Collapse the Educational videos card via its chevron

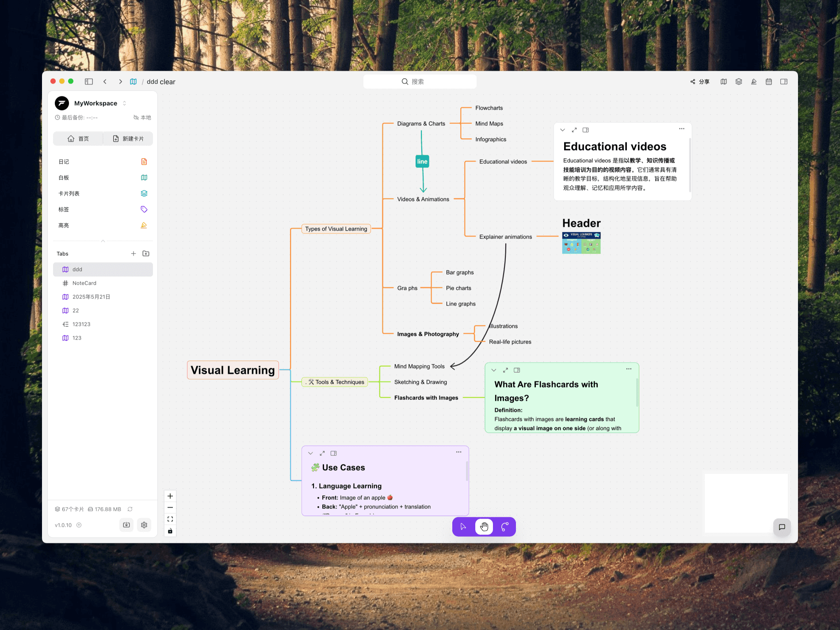coord(562,130)
